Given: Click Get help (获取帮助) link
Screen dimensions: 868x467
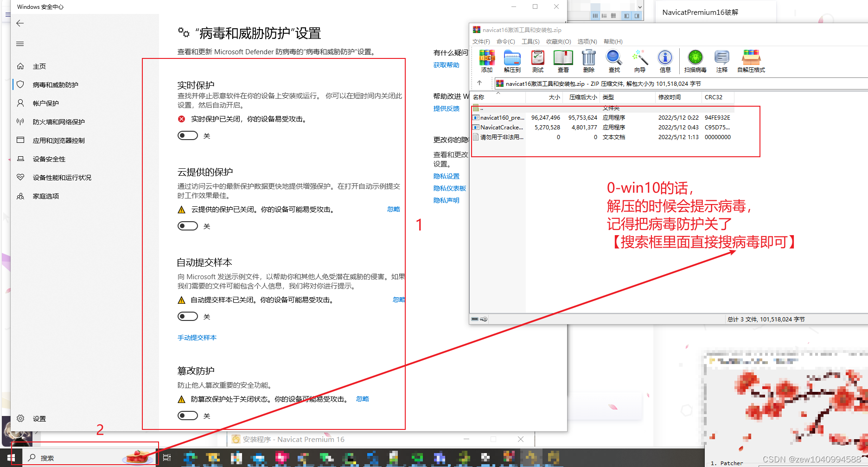Looking at the screenshot, I should (446, 65).
